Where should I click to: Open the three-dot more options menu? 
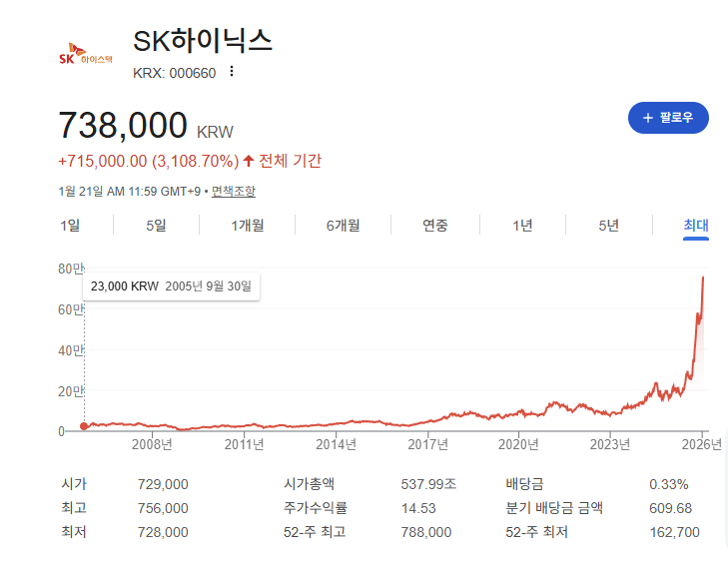click(x=232, y=72)
